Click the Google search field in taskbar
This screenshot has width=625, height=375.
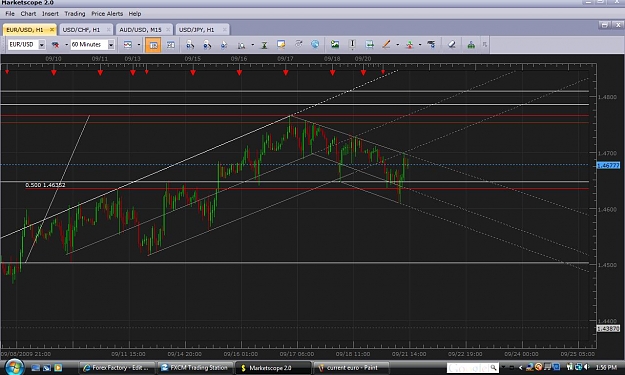[468, 368]
